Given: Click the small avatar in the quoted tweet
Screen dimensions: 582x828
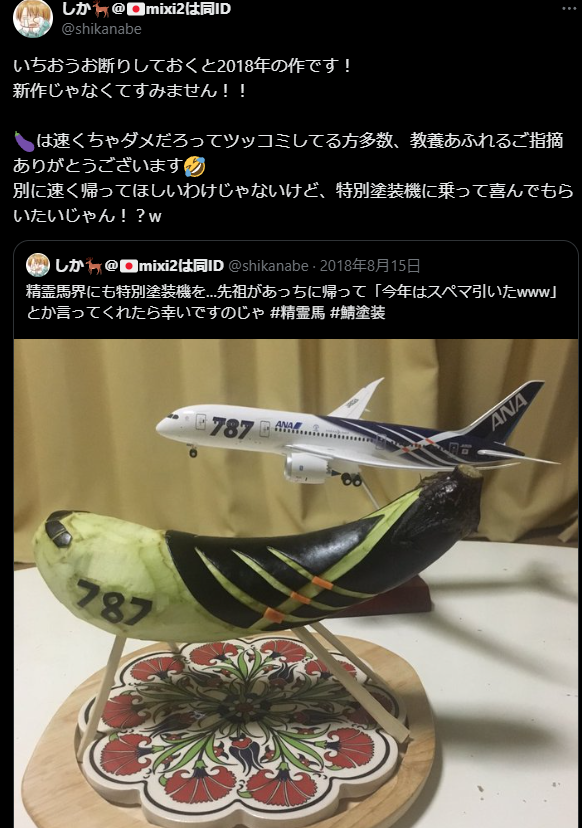Looking at the screenshot, I should (x=37, y=265).
